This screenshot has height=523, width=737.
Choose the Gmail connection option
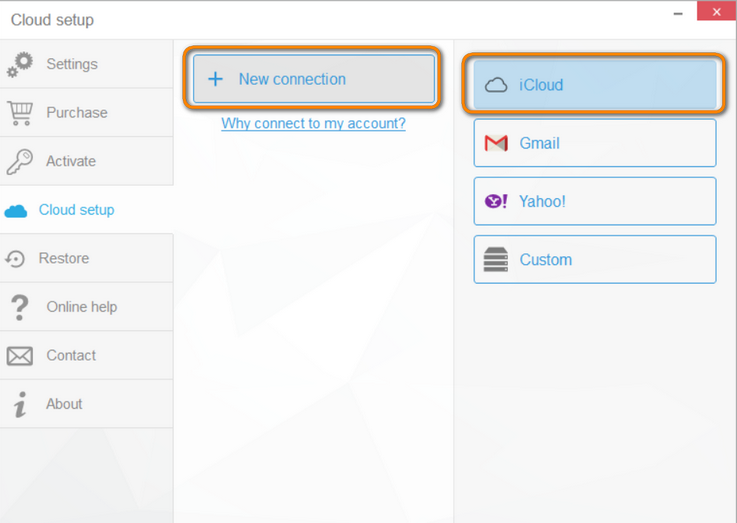pos(595,143)
